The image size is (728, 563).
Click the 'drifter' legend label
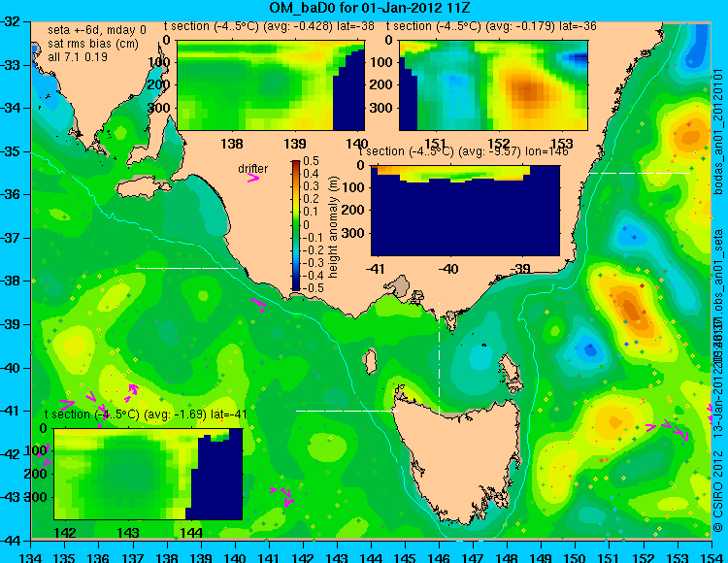click(252, 169)
